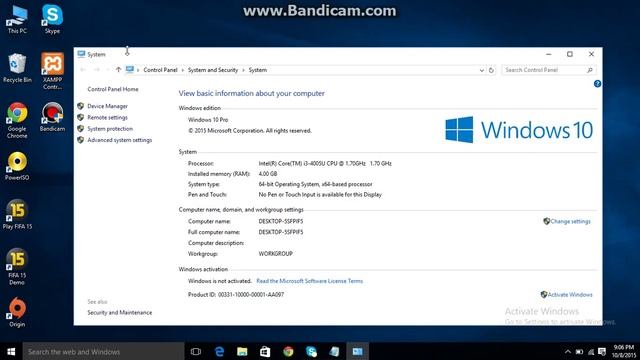Open the Origin desktop shortcut
The image size is (640, 360).
tap(17, 312)
